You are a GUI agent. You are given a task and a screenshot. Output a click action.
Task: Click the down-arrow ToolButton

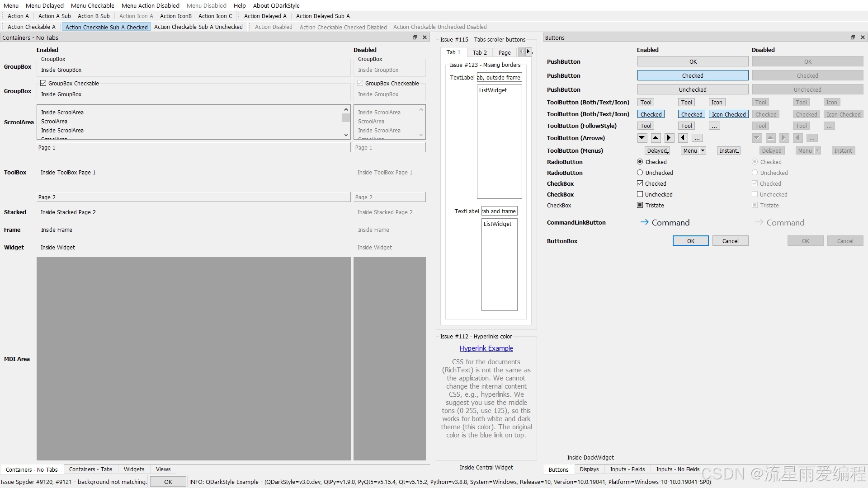point(642,138)
